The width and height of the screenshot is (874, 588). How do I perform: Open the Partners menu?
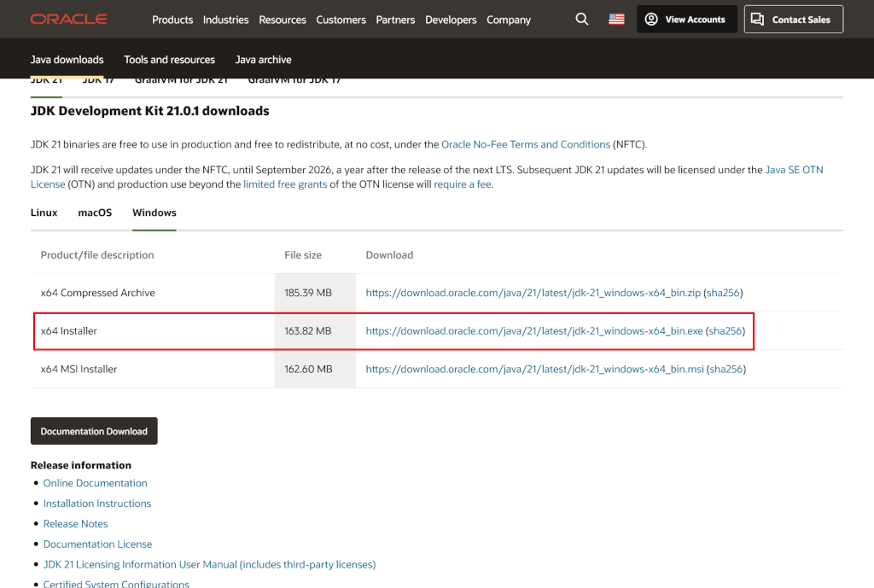tap(396, 20)
